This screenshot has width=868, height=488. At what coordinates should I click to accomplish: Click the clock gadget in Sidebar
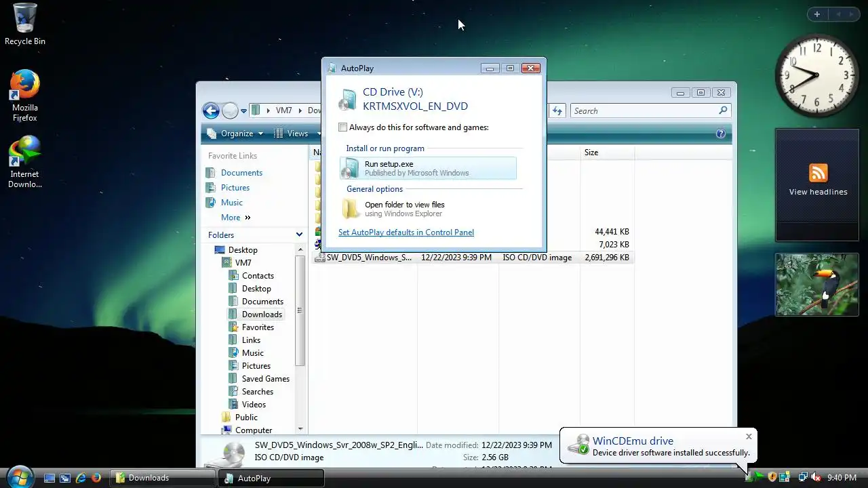pyautogui.click(x=816, y=75)
